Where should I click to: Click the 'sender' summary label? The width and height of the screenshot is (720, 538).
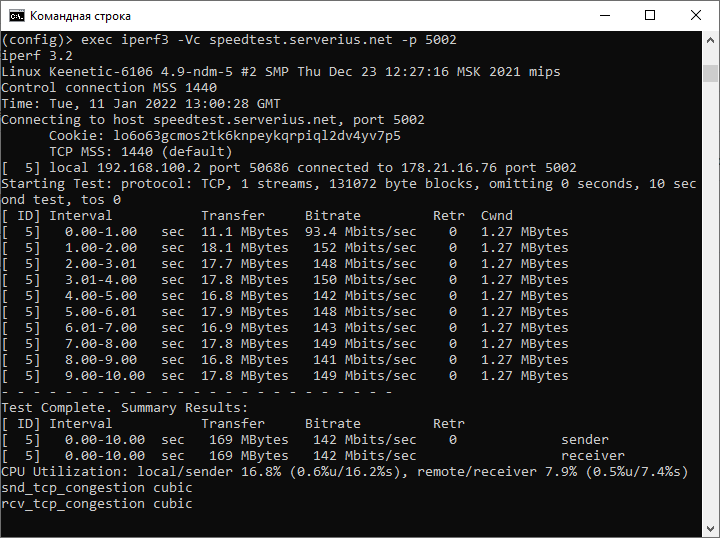585,440
